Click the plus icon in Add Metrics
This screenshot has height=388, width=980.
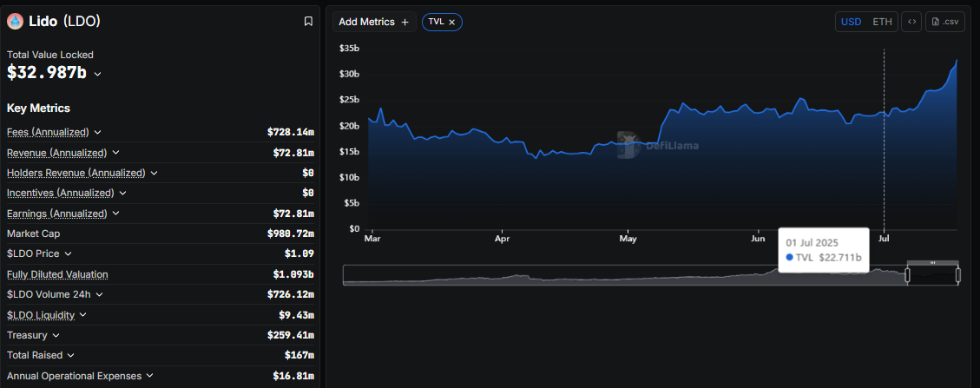point(405,22)
